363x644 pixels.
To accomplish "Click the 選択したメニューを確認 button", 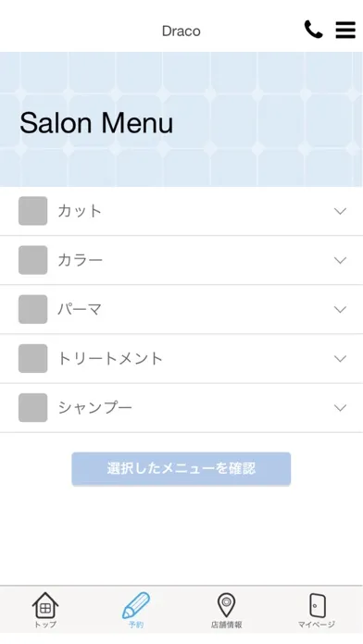I will click(x=181, y=468).
